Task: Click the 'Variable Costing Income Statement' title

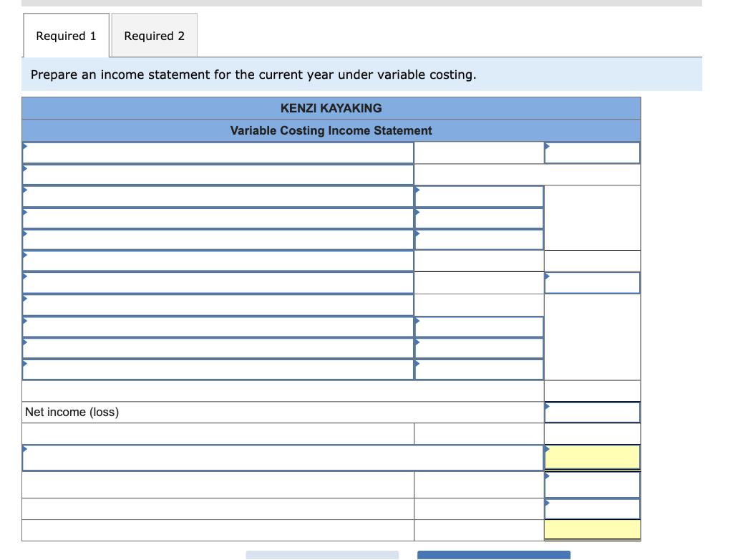Action: click(x=331, y=130)
